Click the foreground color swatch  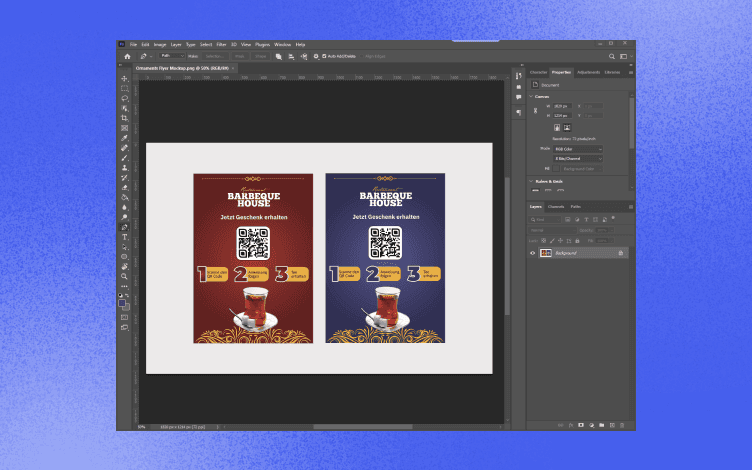[122, 303]
